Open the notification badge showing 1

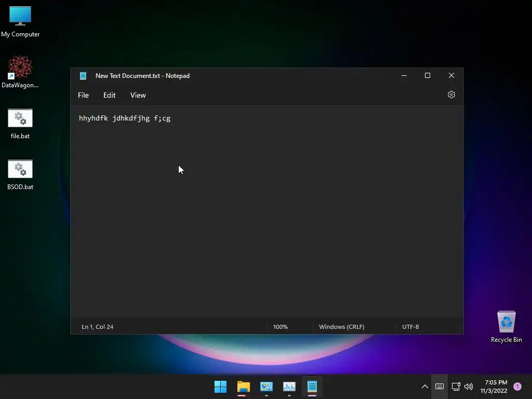(517, 387)
